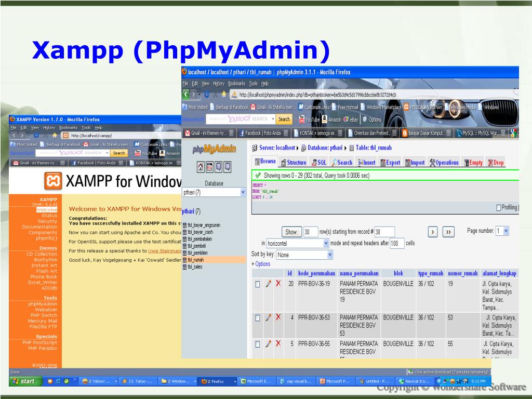Open history dropdown next to forward button
The height and width of the screenshot is (399, 532).
tap(199, 95)
